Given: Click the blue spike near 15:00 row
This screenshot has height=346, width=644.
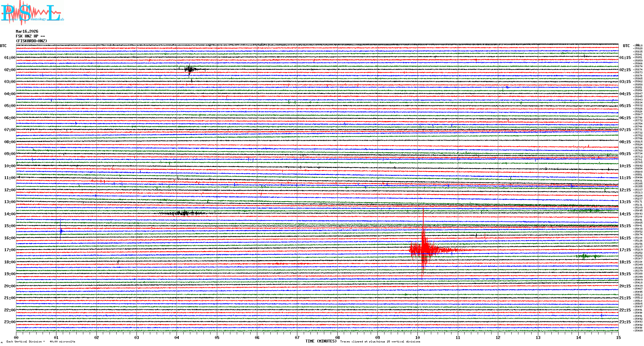Looking at the screenshot, I should 61,231.
